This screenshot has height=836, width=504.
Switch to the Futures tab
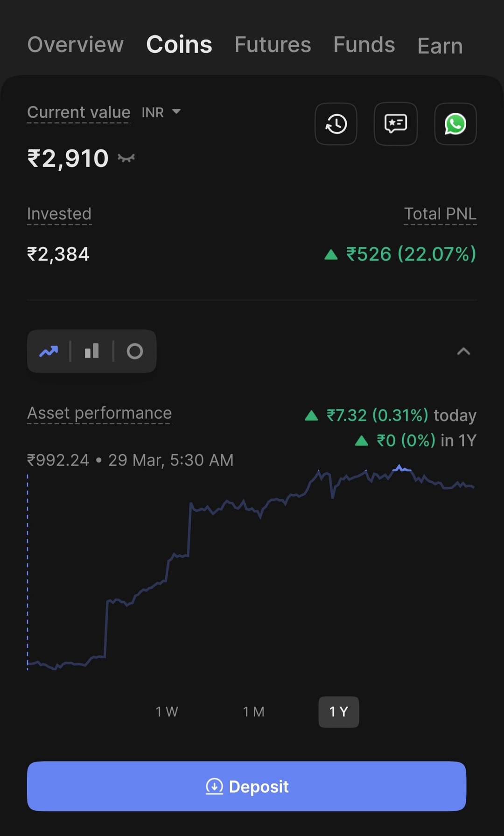(273, 45)
